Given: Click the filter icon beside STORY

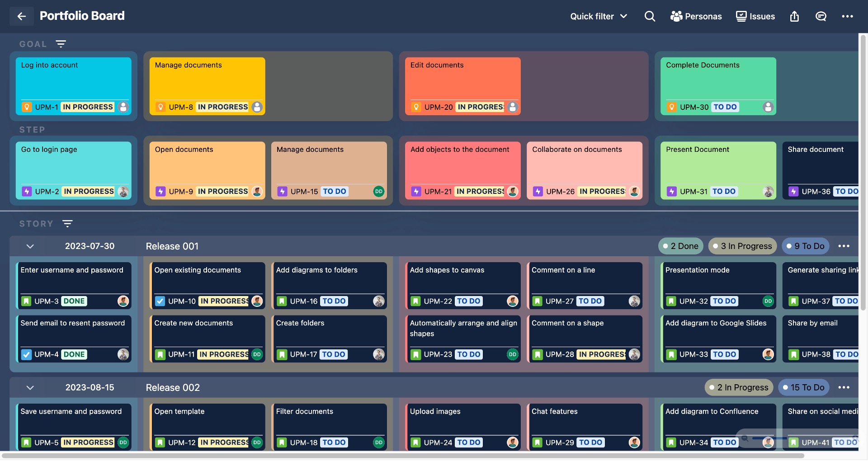Looking at the screenshot, I should click(x=67, y=223).
